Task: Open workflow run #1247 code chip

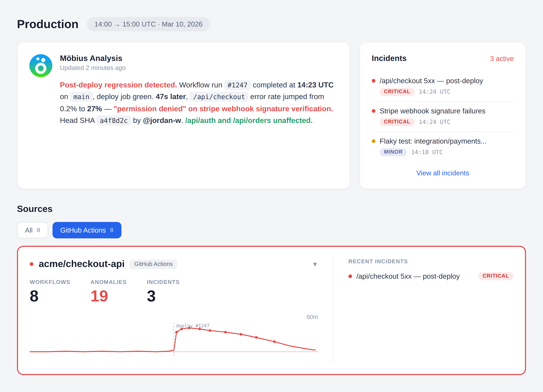Action: pos(237,85)
